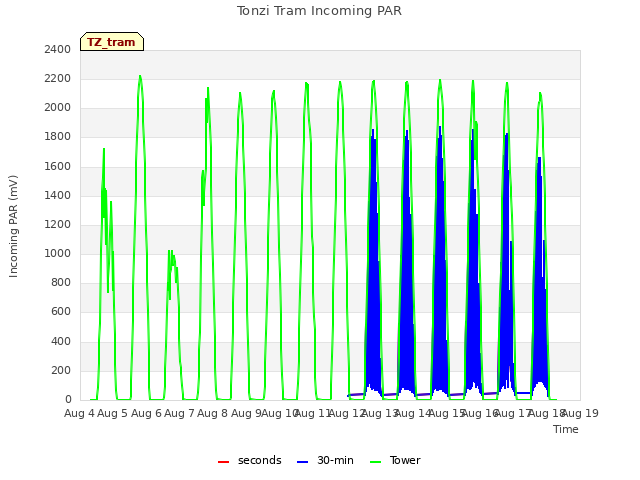Click the x-axis label 'Time'
640x480 pixels.
click(566, 429)
